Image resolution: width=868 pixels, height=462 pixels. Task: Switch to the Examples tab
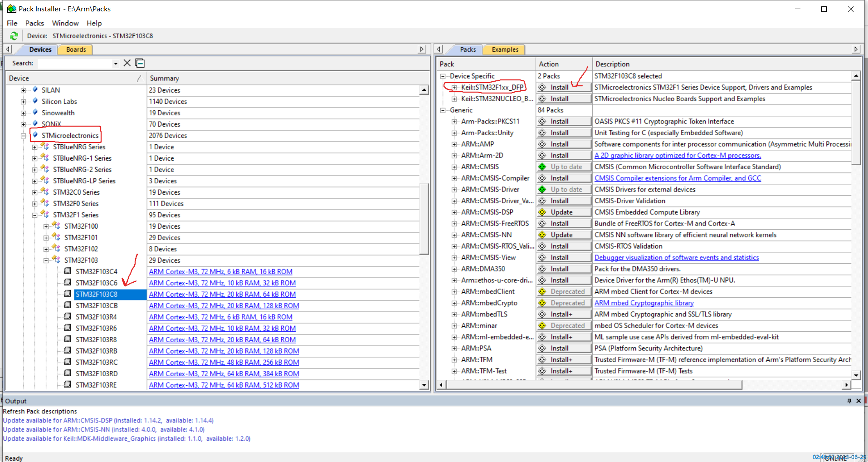pos(505,49)
